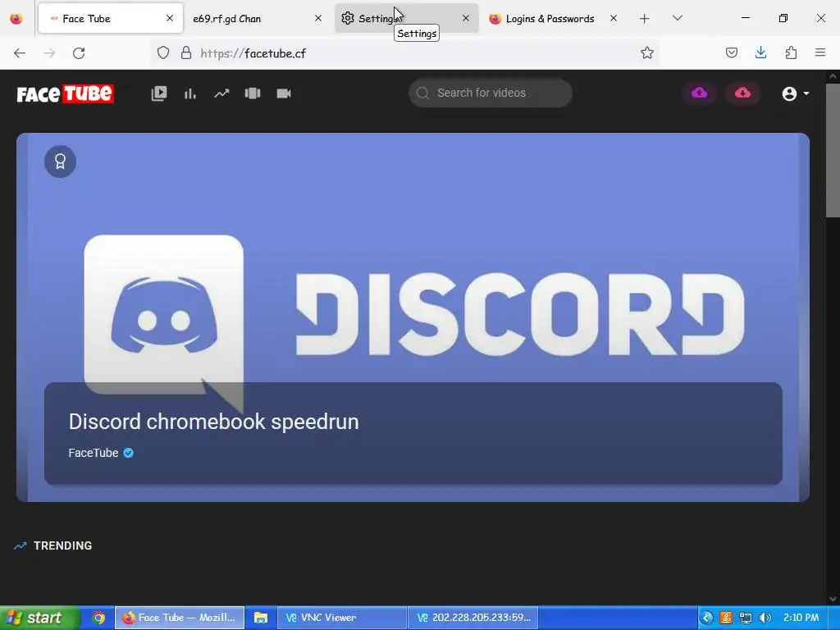840x630 pixels.
Task: Open the file explorer taskbar icon
Action: point(260,618)
